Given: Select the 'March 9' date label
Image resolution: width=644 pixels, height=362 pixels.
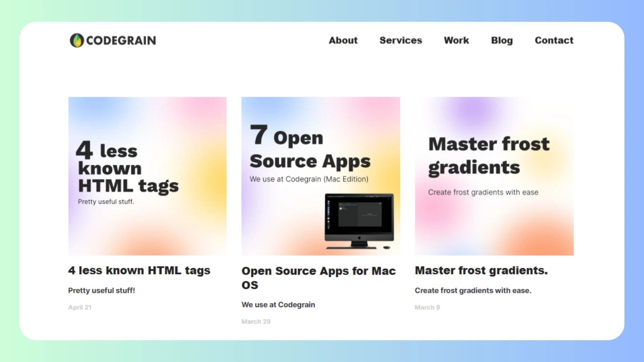Looking at the screenshot, I should [x=427, y=307].
